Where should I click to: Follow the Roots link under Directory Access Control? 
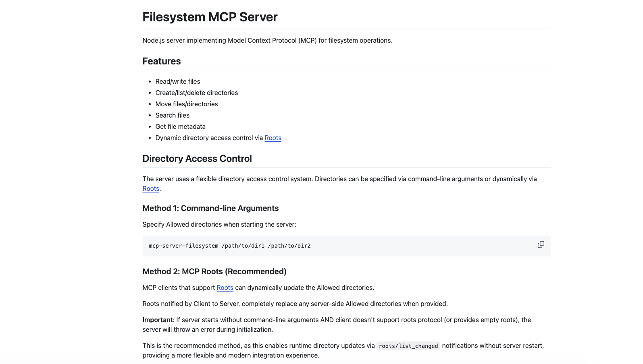[x=151, y=188]
